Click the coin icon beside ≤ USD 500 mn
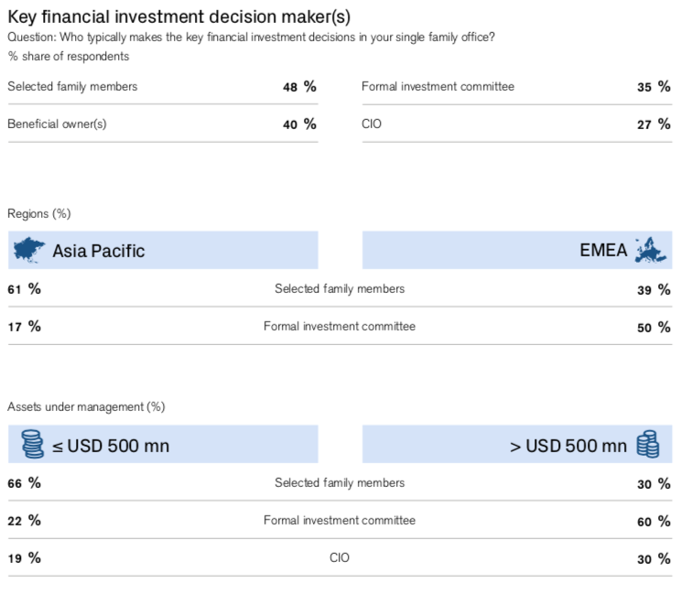This screenshot has height=616, width=681. pyautogui.click(x=32, y=445)
